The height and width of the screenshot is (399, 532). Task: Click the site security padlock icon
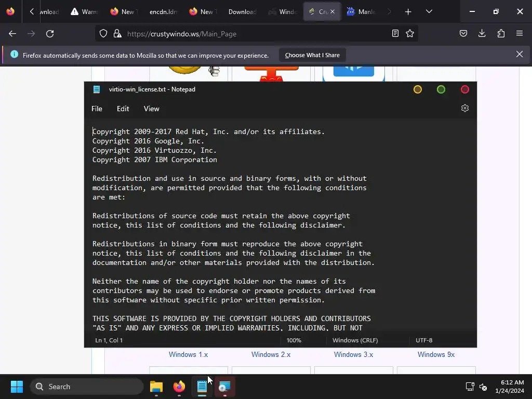pos(117,34)
